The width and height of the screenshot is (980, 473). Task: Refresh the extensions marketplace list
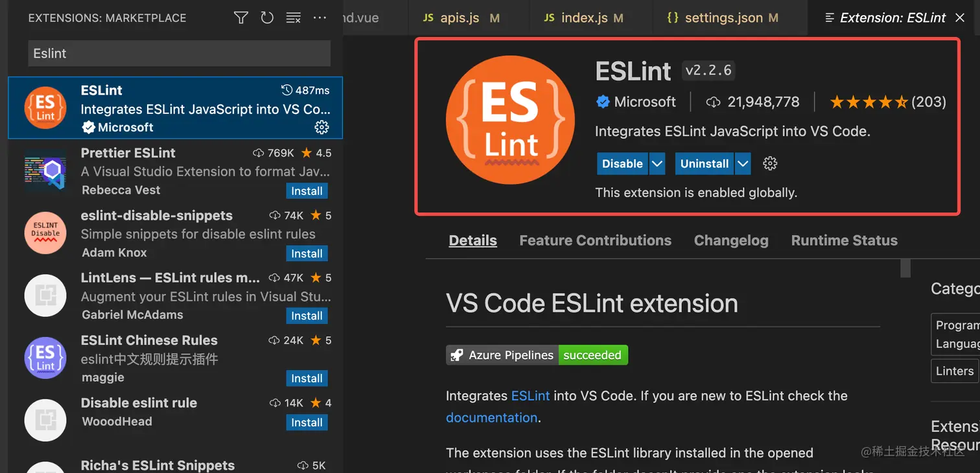[267, 17]
